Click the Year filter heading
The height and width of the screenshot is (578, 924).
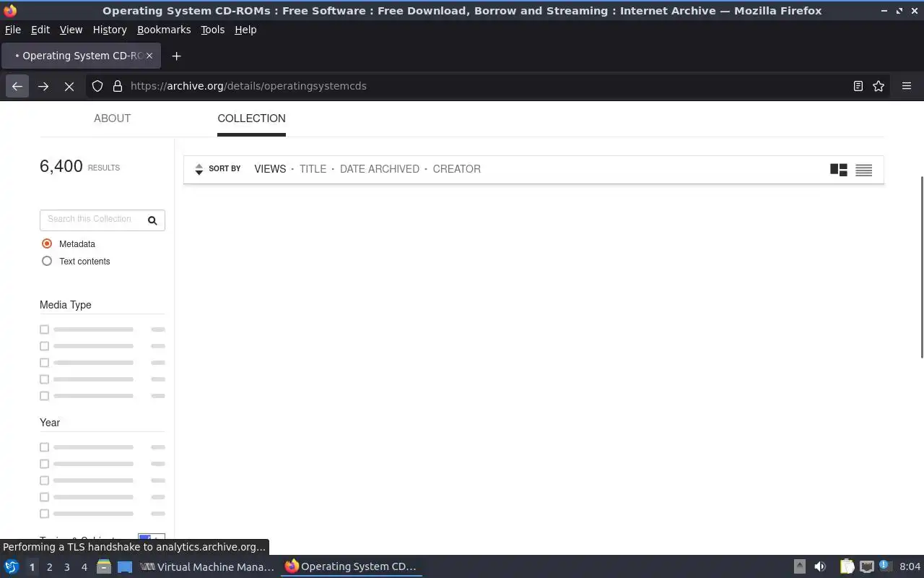(x=50, y=423)
